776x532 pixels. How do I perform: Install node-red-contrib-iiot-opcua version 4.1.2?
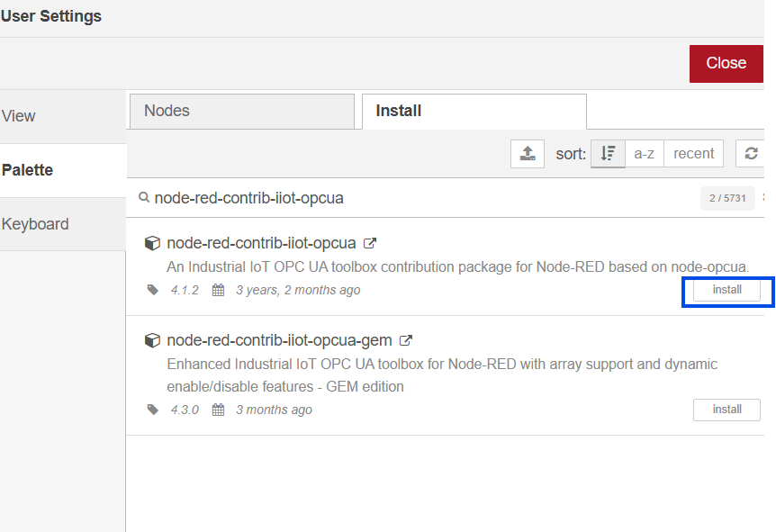726,290
